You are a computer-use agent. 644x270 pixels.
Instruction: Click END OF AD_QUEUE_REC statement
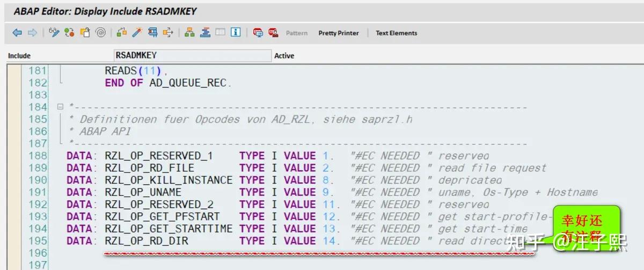(169, 83)
